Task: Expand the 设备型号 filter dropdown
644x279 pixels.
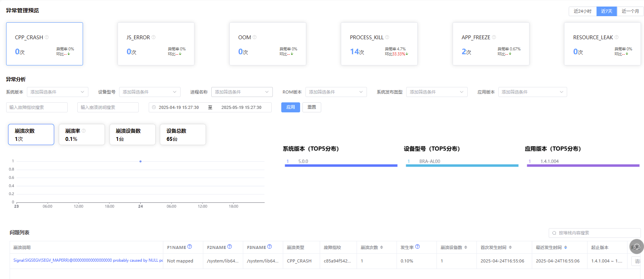Action: pyautogui.click(x=149, y=92)
